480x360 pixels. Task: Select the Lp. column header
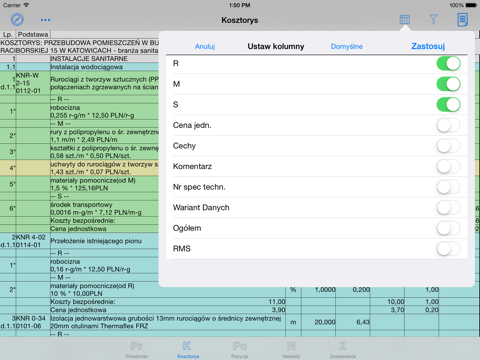click(8, 34)
